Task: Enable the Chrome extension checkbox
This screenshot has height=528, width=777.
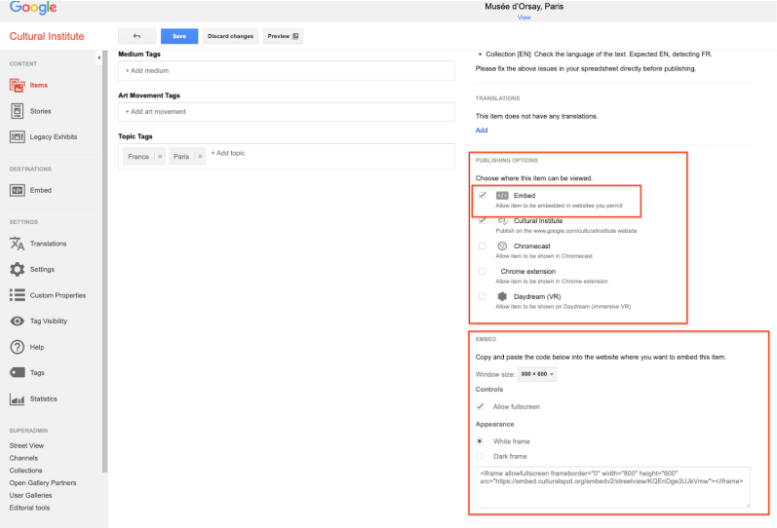Action: (x=482, y=271)
